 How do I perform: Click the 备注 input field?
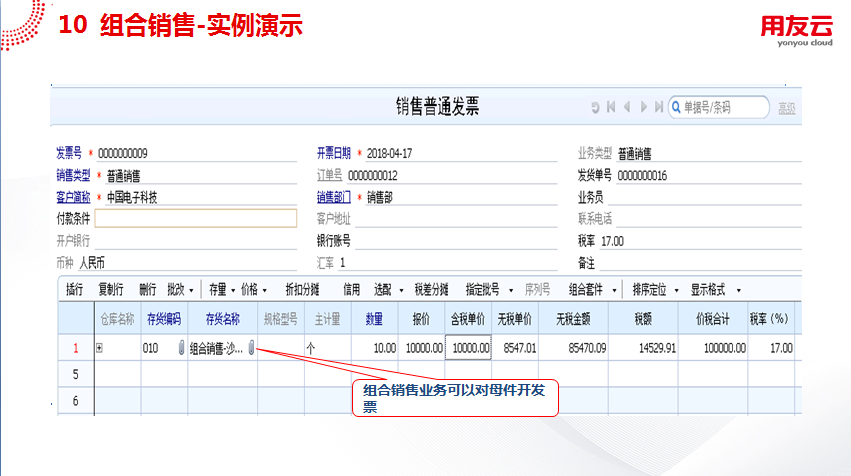701,263
